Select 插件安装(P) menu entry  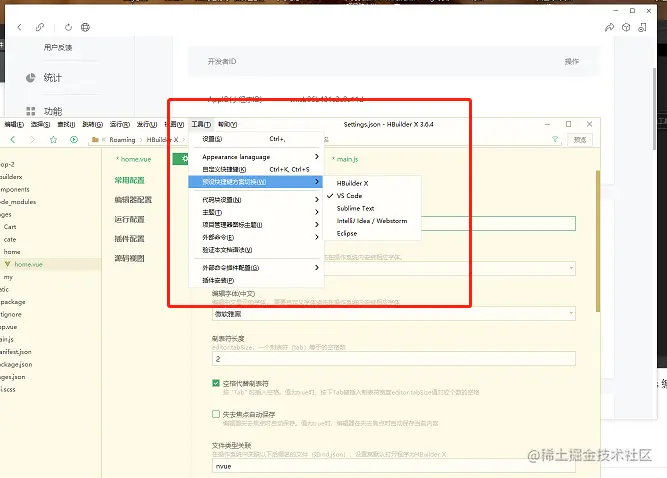click(x=256, y=281)
